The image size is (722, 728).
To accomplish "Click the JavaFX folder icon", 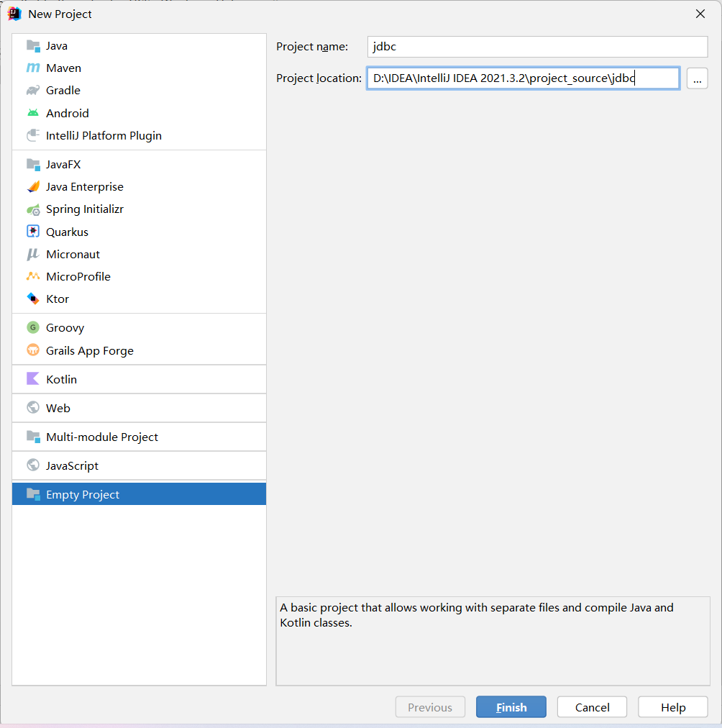I will [33, 164].
